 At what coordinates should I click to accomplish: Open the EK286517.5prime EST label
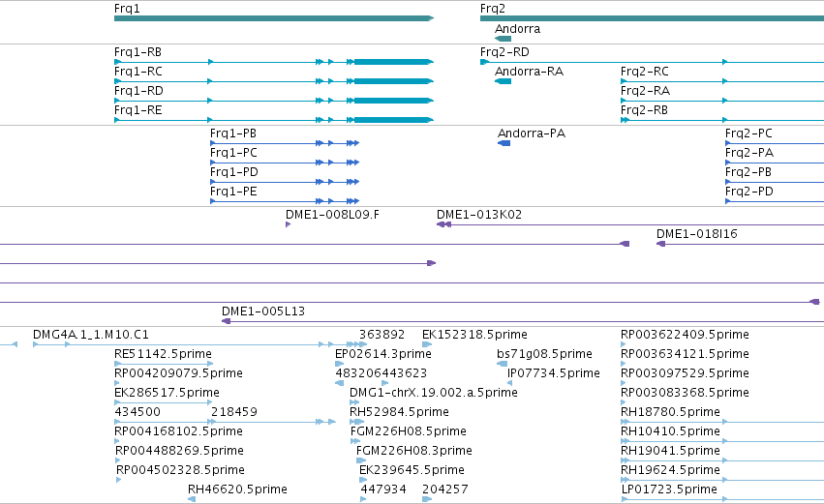pos(167,393)
